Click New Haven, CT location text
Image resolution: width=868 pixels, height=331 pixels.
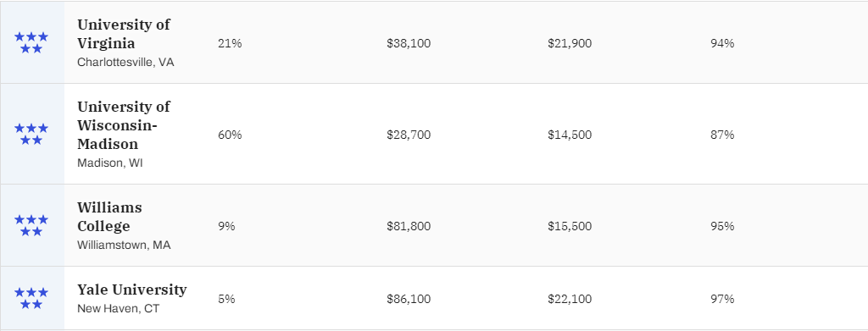[x=118, y=308]
